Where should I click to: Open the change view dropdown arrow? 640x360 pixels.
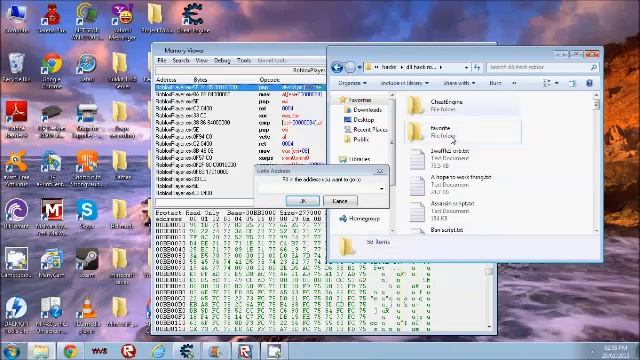click(x=557, y=83)
